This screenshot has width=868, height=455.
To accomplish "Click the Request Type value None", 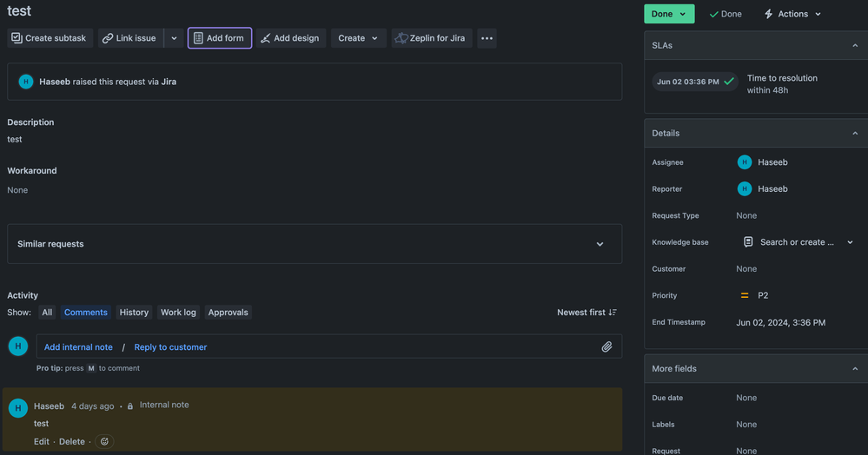I will (x=746, y=215).
